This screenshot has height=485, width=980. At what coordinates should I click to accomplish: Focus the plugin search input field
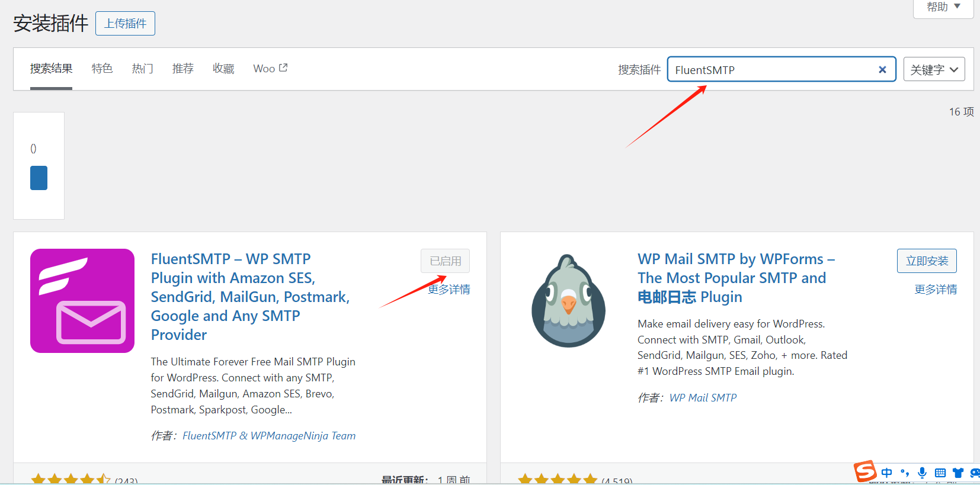(770, 70)
